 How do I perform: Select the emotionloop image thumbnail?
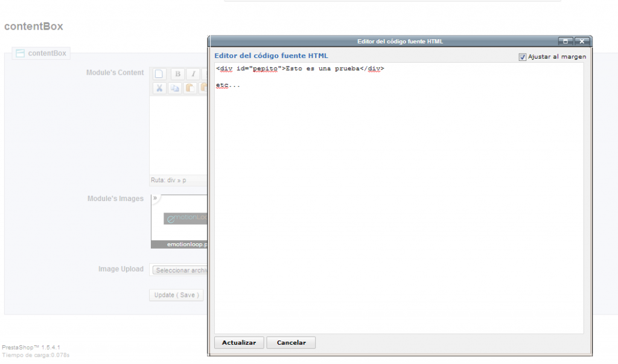[x=180, y=220]
